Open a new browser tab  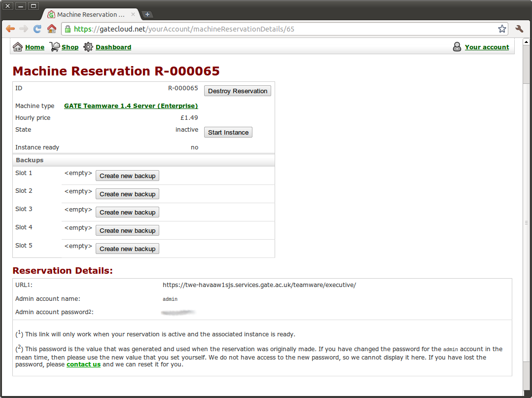click(147, 14)
